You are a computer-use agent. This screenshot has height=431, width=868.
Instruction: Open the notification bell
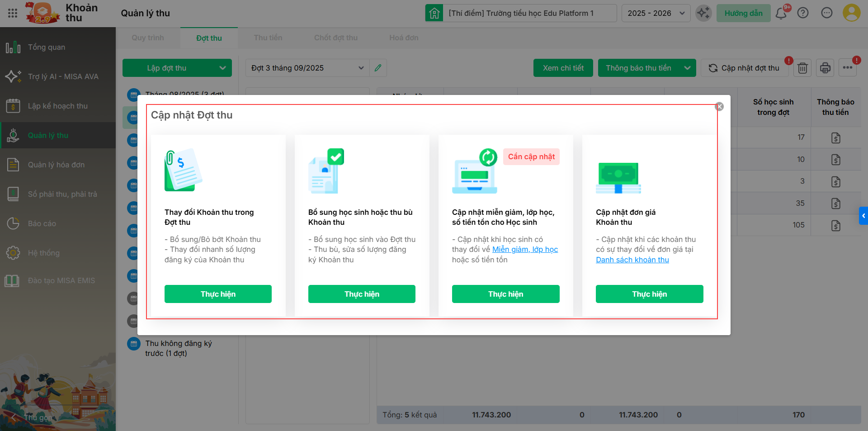[781, 13]
